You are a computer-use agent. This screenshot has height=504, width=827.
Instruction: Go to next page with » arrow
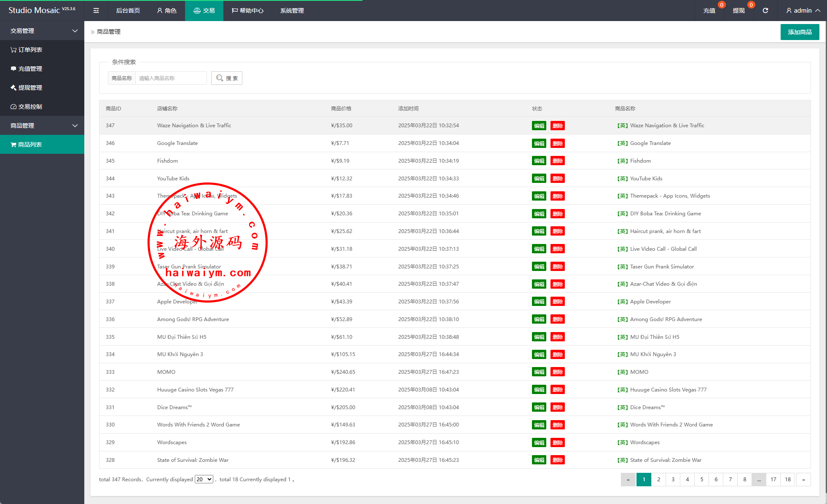point(803,480)
